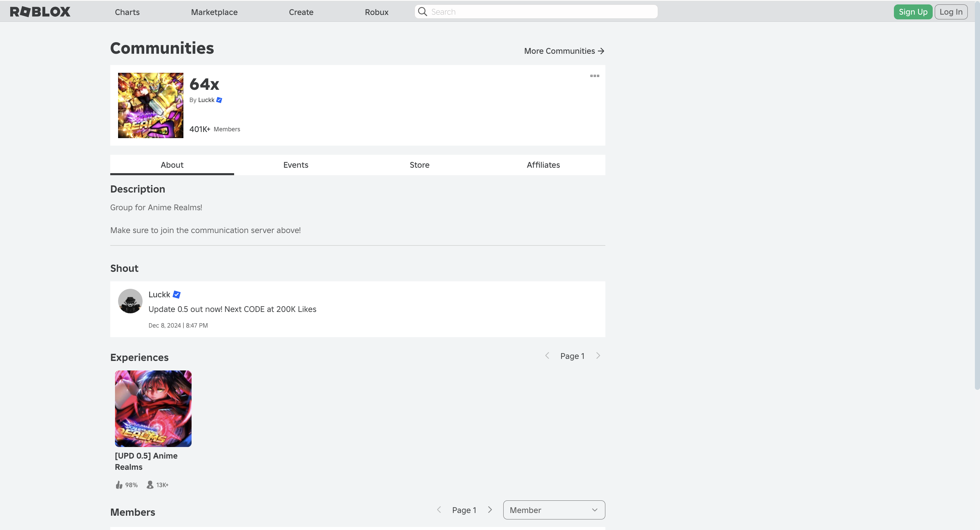Viewport: 980px width, 530px height.
Task: Switch to the About tab
Action: click(x=172, y=165)
